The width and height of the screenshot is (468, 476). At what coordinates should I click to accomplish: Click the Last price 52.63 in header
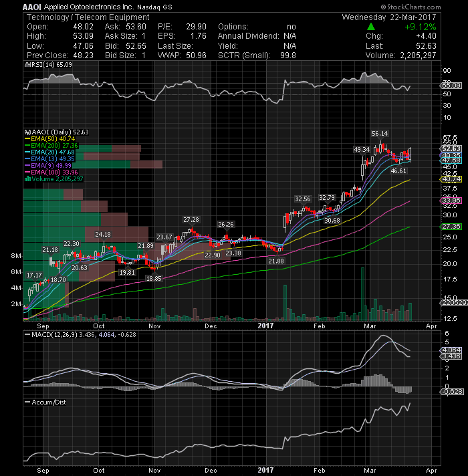coord(426,46)
